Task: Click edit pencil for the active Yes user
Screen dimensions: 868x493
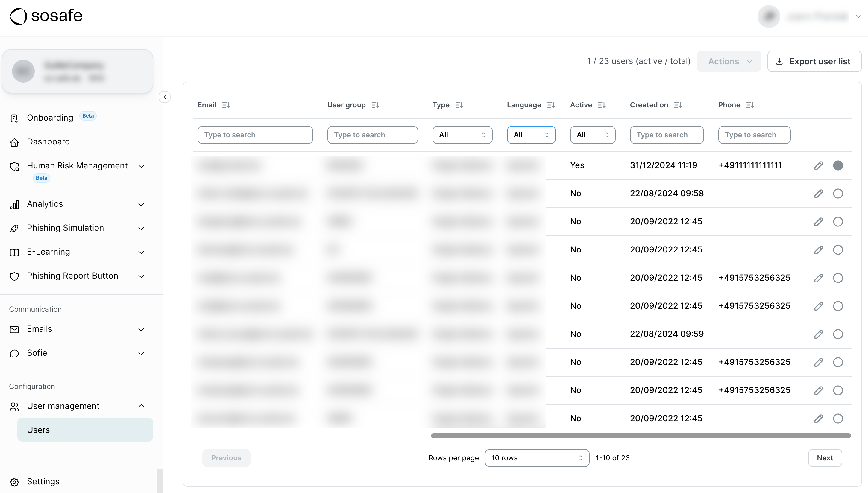Action: tap(818, 165)
